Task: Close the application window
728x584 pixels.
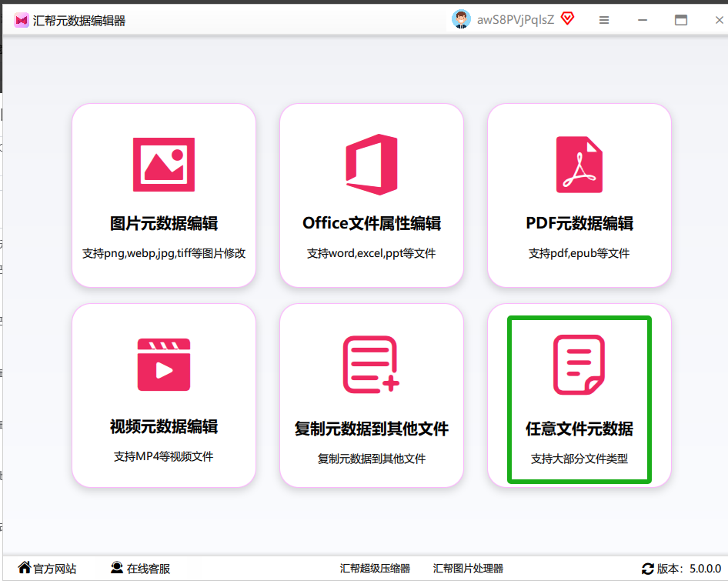Action: click(x=720, y=20)
